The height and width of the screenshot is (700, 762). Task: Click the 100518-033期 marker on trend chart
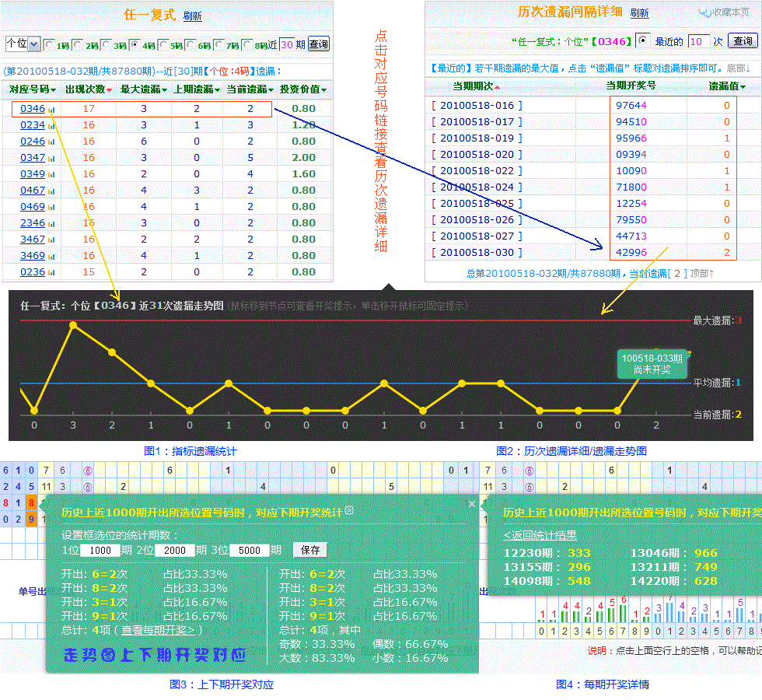coord(652,364)
